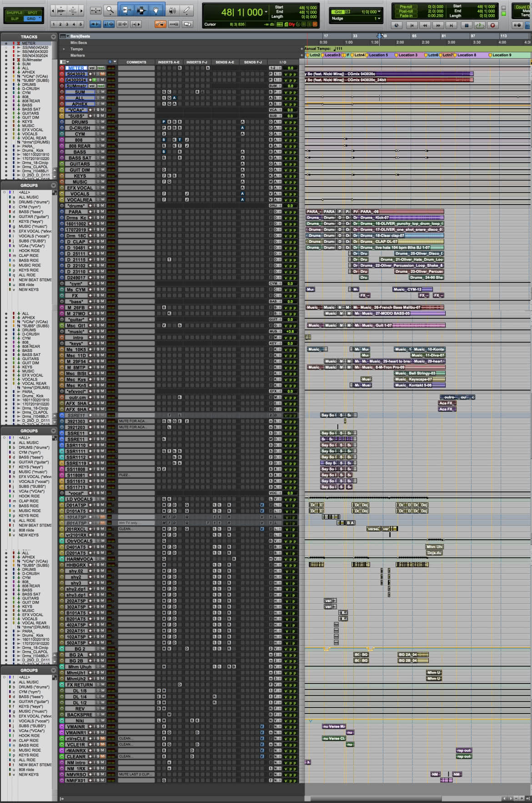This screenshot has width=532, height=803.
Task: Click the INSERTS A-E column header
Action: (169, 62)
